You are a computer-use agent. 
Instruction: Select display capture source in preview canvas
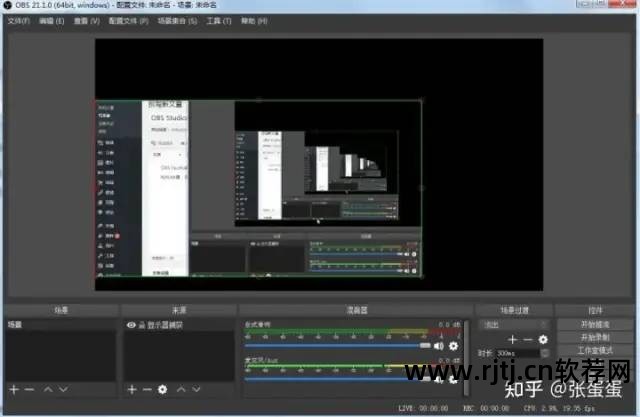pos(259,188)
